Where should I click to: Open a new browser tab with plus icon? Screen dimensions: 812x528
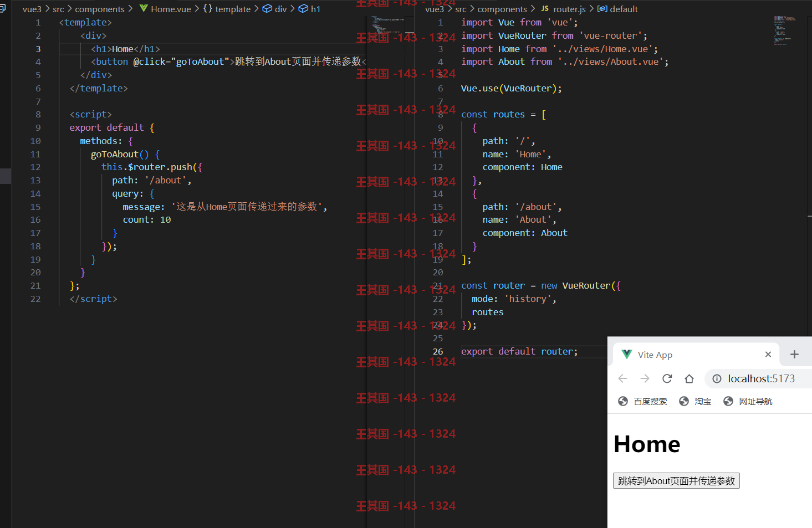pyautogui.click(x=794, y=355)
